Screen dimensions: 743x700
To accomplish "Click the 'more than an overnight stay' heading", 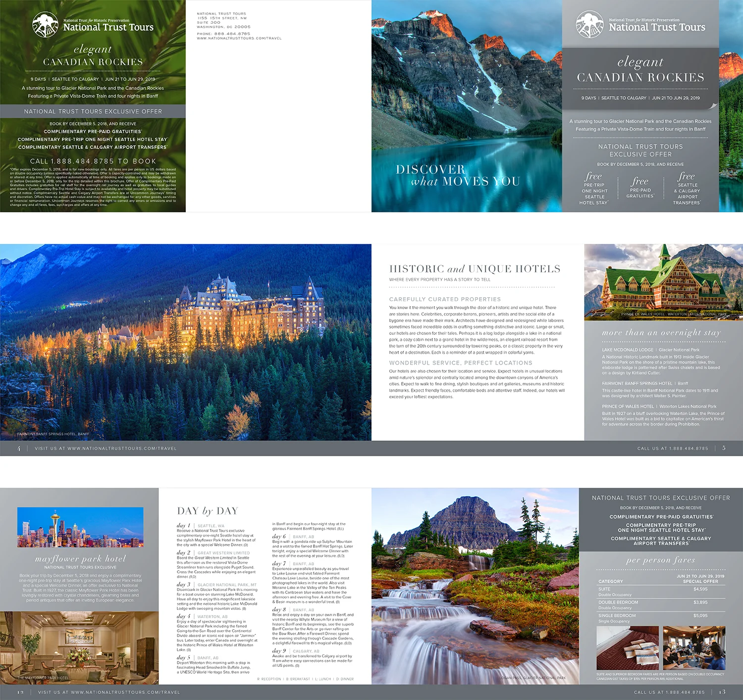I will tap(661, 332).
